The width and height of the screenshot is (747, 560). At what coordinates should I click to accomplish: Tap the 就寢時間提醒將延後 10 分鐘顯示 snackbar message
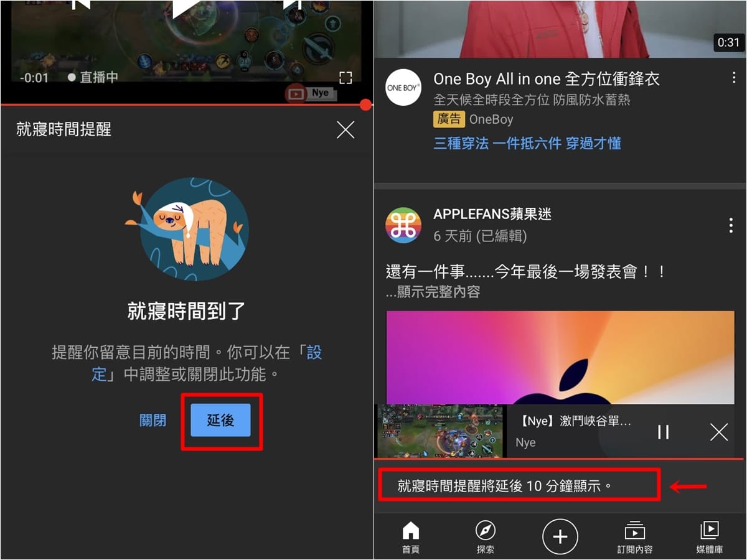[x=505, y=486]
